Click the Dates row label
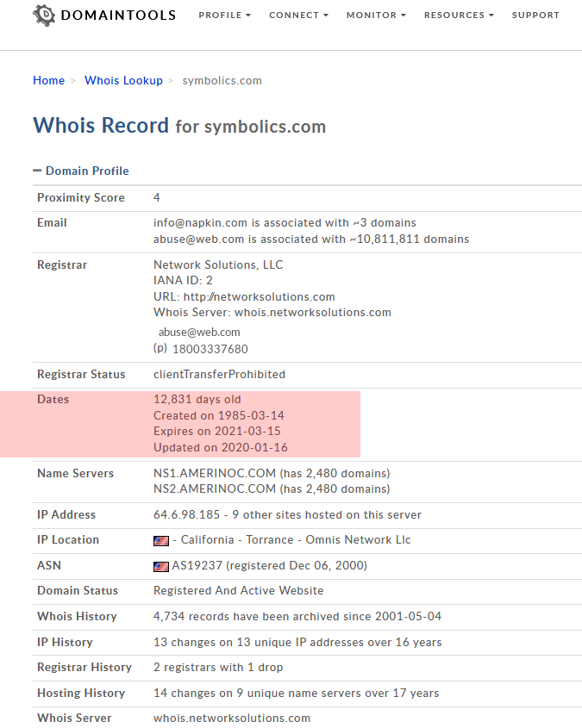Image resolution: width=582 pixels, height=728 pixels. point(53,399)
